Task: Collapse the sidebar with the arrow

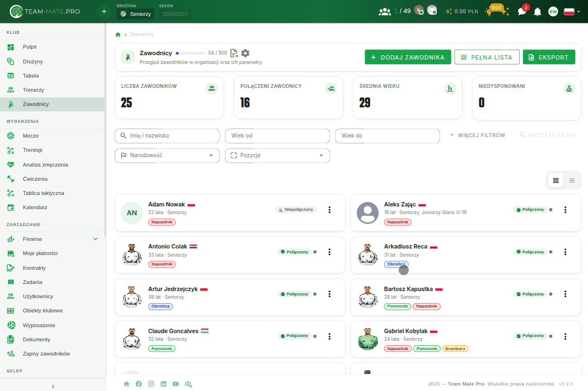Action: point(53,386)
